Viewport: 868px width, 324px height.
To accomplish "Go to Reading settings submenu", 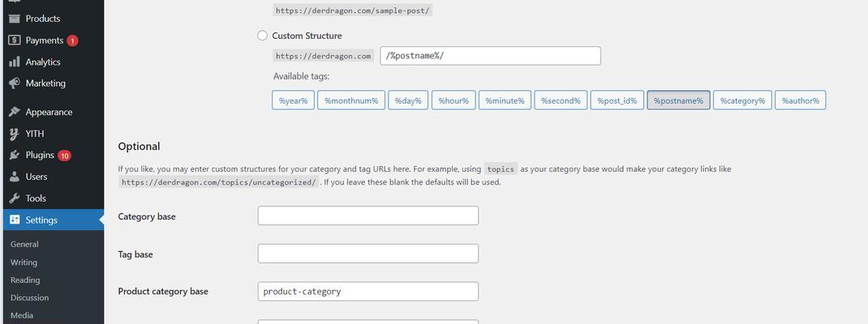I will (25, 279).
